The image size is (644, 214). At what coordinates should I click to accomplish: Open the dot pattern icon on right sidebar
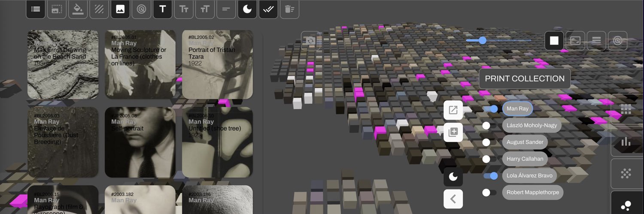pos(627,174)
